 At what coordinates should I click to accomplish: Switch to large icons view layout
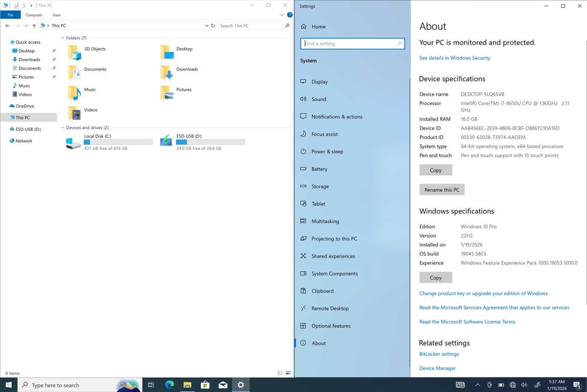coord(288,373)
